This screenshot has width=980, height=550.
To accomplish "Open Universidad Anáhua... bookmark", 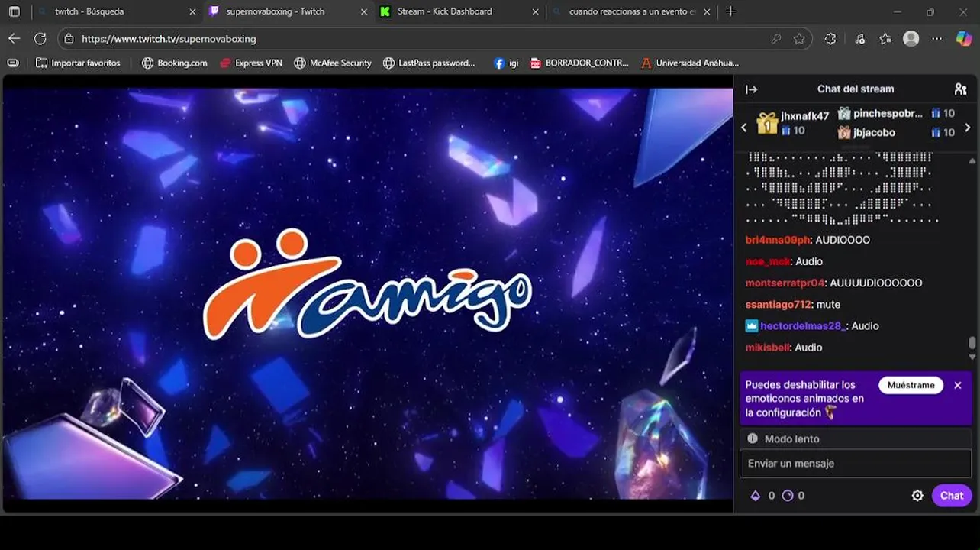I will pos(690,63).
